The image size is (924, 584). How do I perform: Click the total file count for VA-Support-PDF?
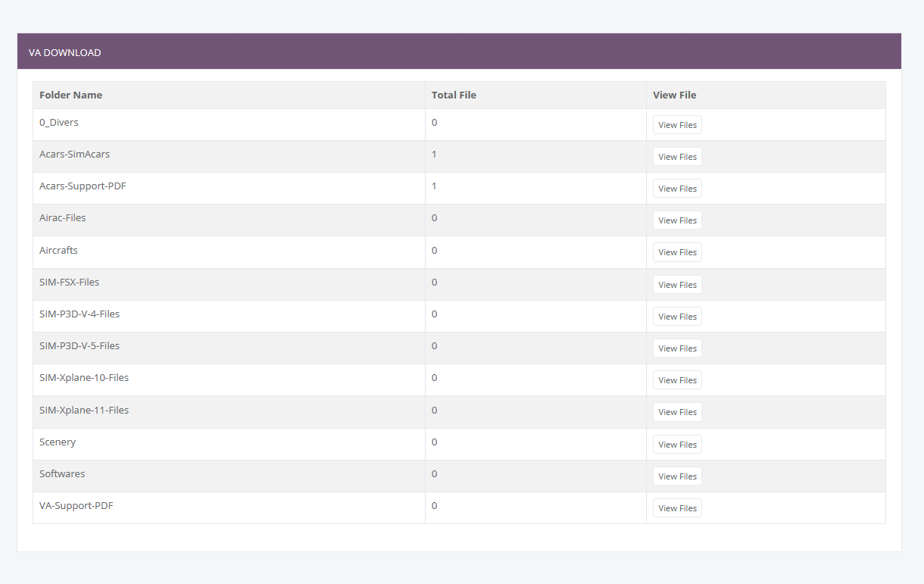(434, 505)
